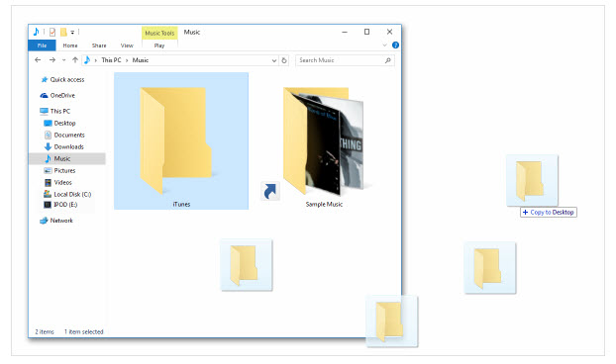
Task: Refresh the Music folder view
Action: [x=284, y=60]
